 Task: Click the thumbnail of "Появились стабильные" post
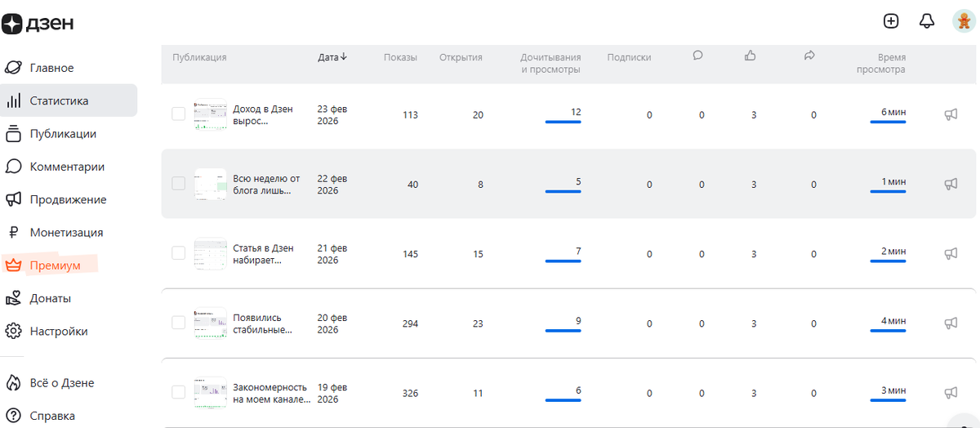click(x=210, y=323)
